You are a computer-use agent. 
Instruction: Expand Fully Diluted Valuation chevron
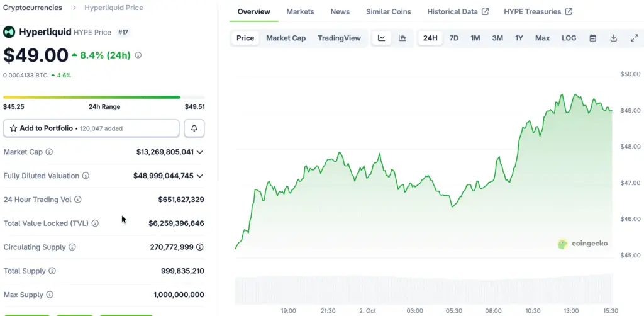coord(200,176)
